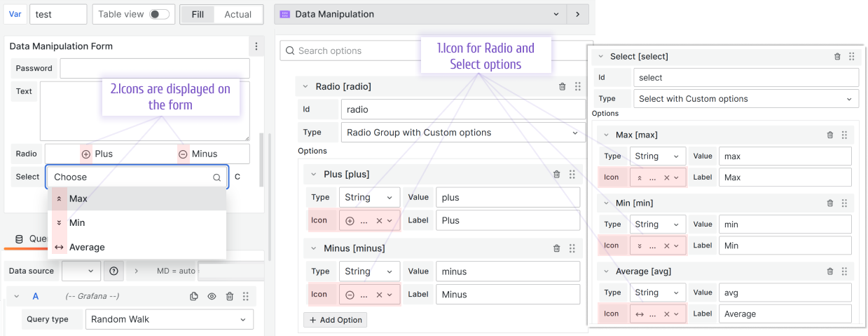Click the Plus [plus] option trash icon

pos(556,175)
